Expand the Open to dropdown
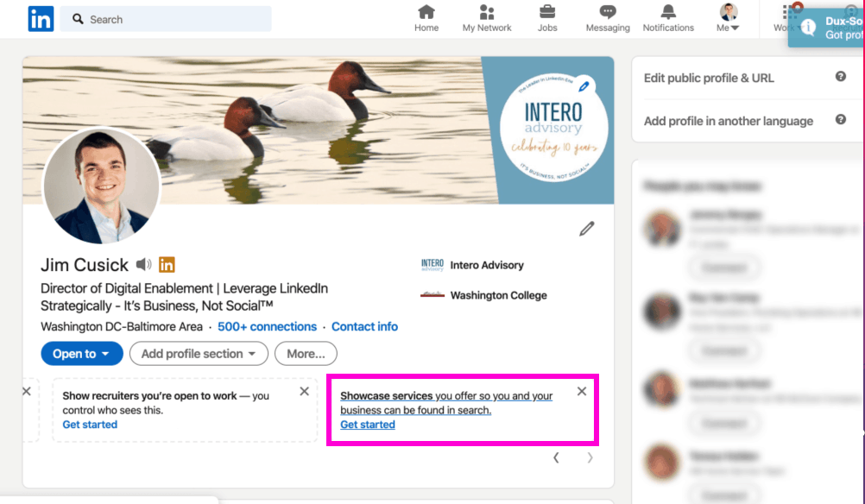 (x=82, y=354)
